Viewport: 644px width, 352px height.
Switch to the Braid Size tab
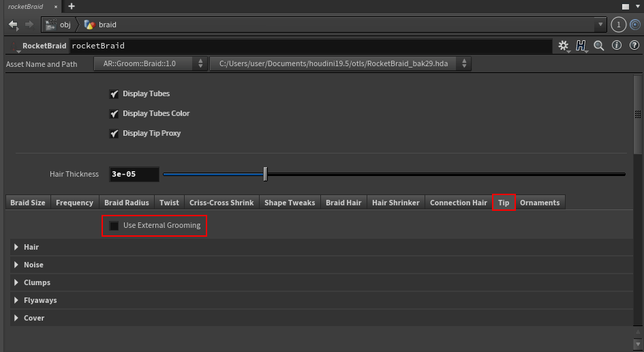point(28,203)
